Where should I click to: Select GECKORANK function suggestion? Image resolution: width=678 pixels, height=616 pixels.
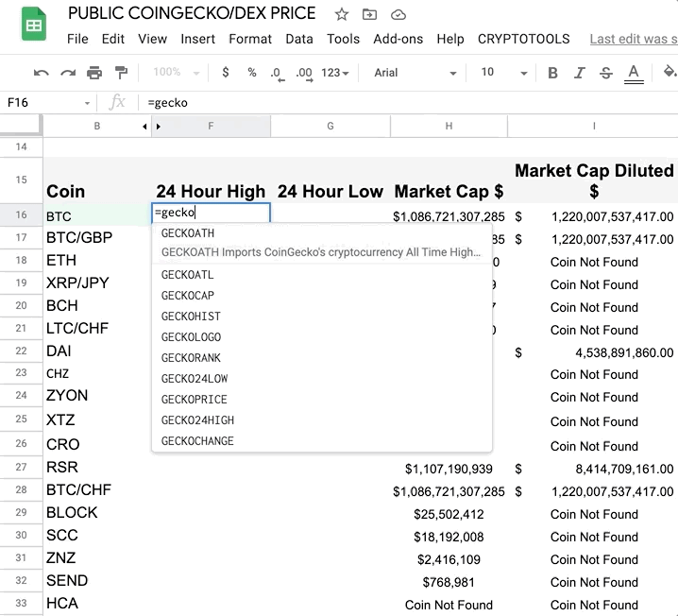[322, 358]
